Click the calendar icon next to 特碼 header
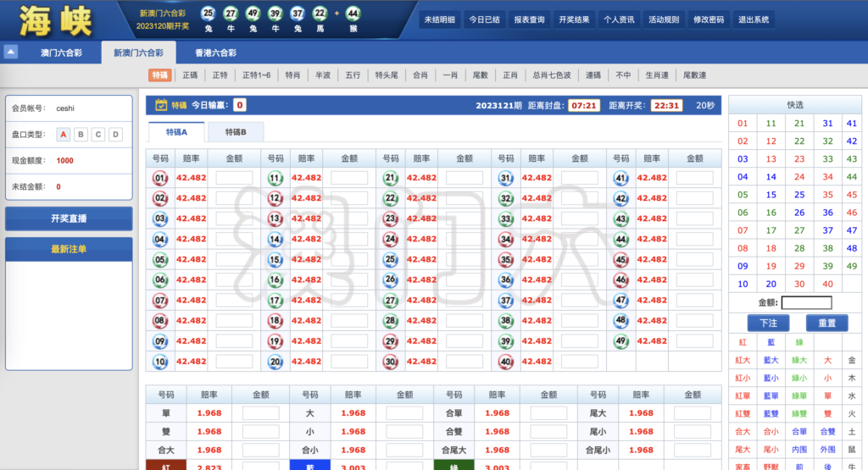Image resolution: width=868 pixels, height=470 pixels. 160,105
